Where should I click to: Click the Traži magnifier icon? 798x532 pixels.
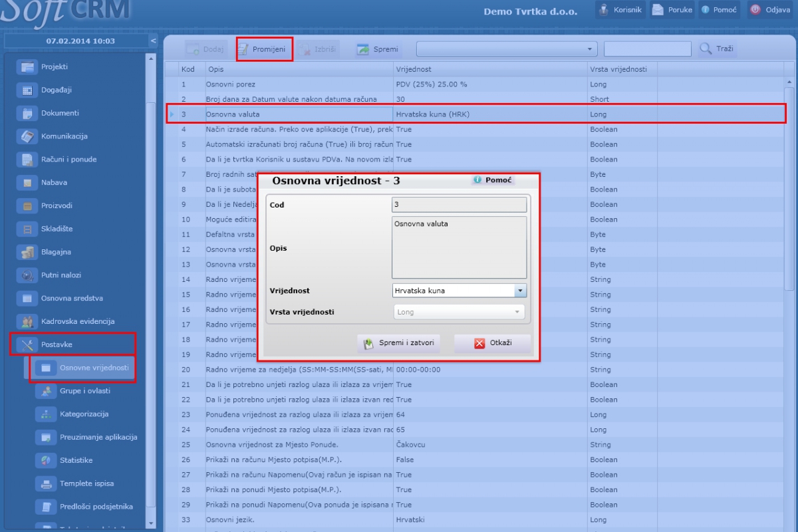pos(706,49)
